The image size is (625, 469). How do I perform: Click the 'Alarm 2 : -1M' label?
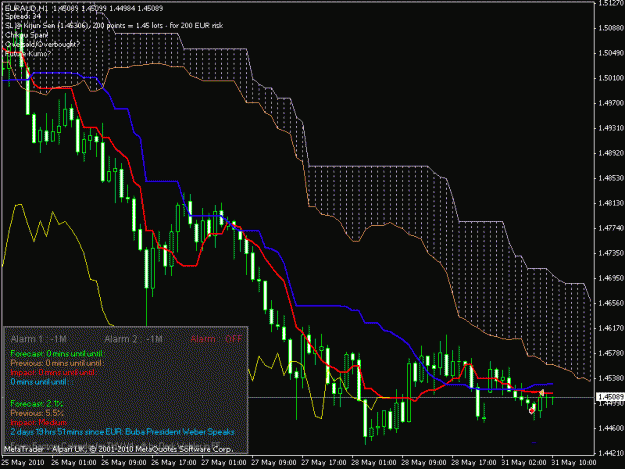[133, 339]
